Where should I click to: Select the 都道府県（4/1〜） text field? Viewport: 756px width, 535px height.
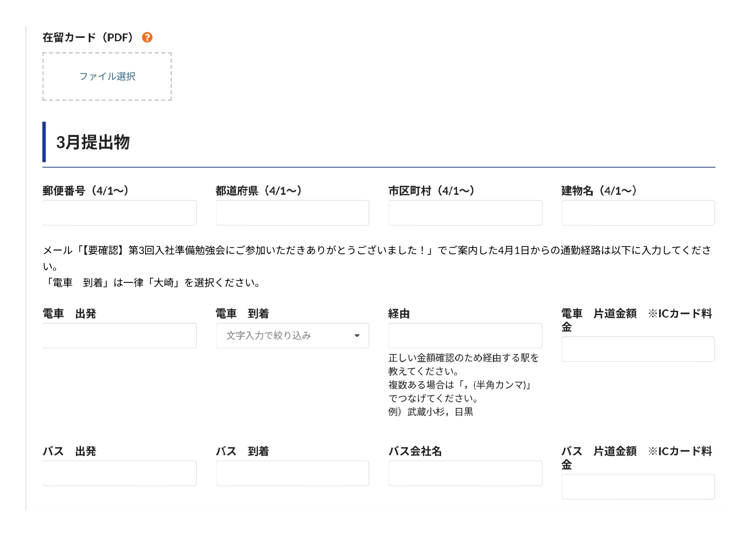pos(292,213)
